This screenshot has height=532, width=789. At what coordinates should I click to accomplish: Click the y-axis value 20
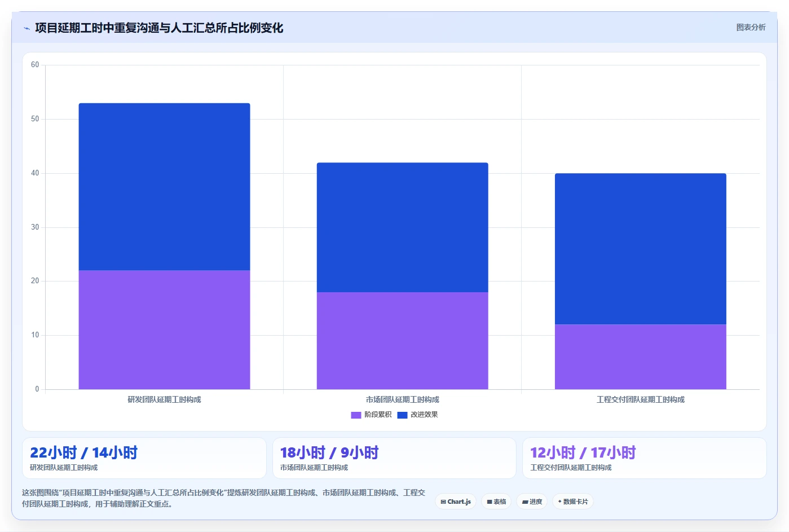35,281
